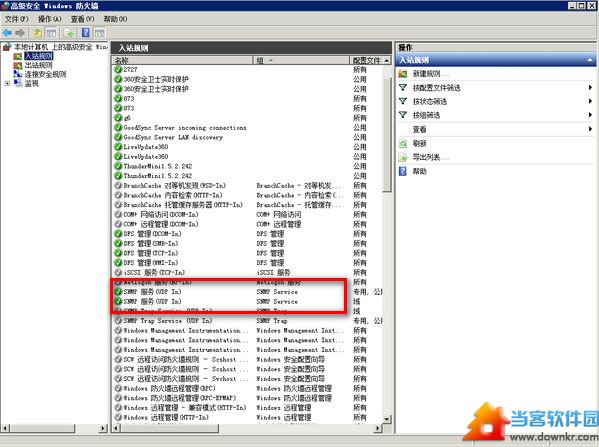Click 新建规则 icon in actions pane

pyautogui.click(x=403, y=74)
